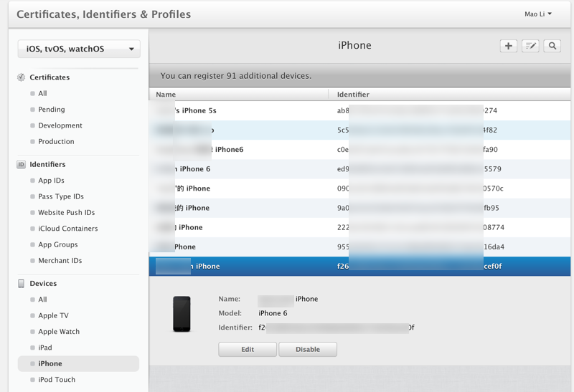Click the Devices section heading
Screen dimensions: 574x392
[x=43, y=283]
